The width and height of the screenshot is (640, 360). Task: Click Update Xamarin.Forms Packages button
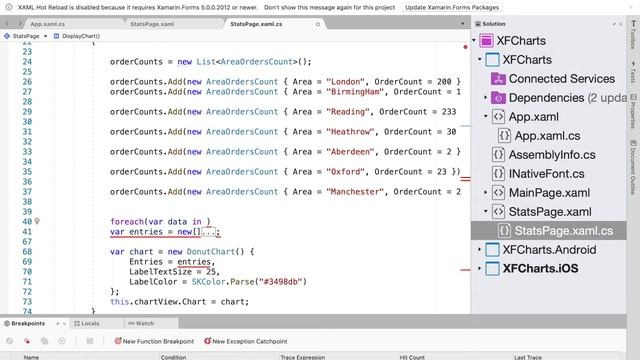[x=452, y=7]
